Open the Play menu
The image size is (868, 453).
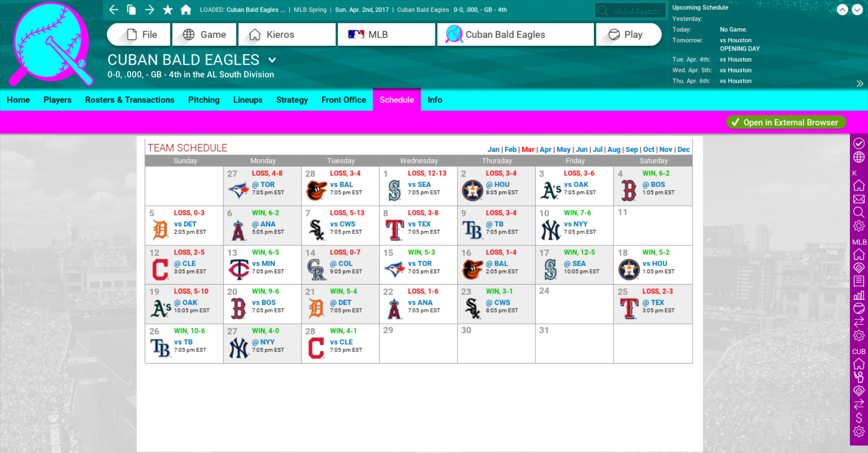point(629,35)
